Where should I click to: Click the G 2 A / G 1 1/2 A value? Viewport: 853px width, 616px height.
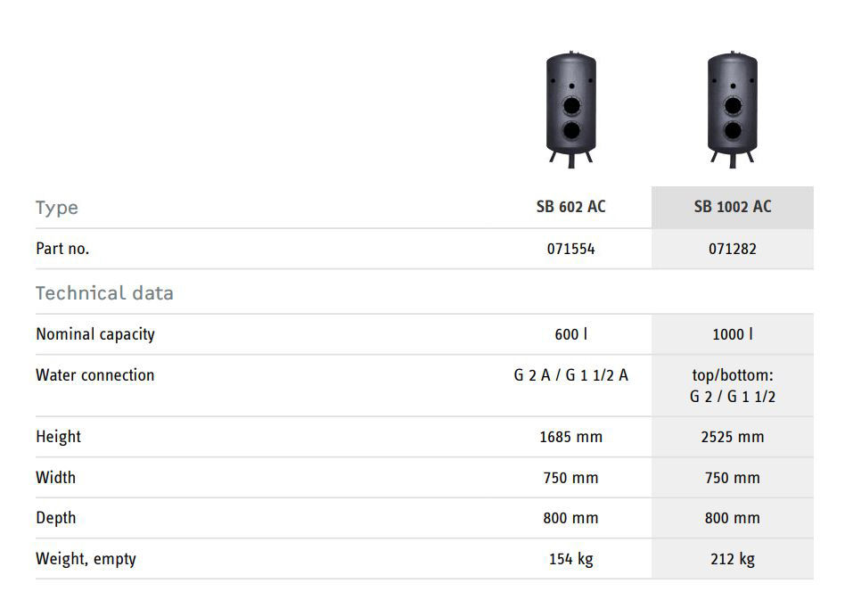[x=570, y=375]
